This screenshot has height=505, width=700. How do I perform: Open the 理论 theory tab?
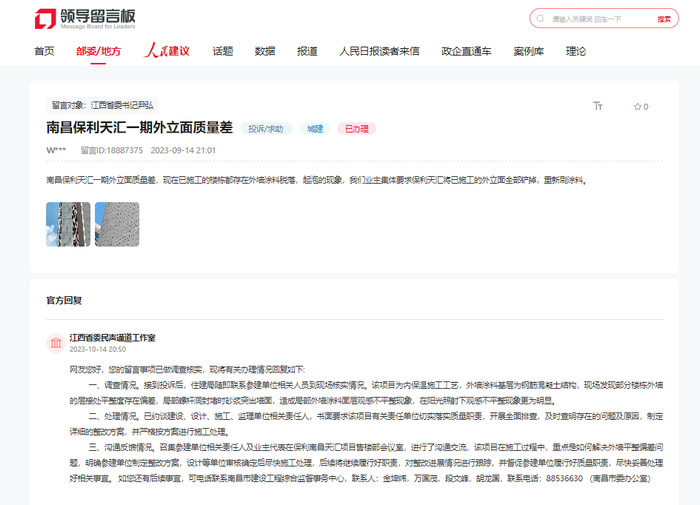point(576,51)
